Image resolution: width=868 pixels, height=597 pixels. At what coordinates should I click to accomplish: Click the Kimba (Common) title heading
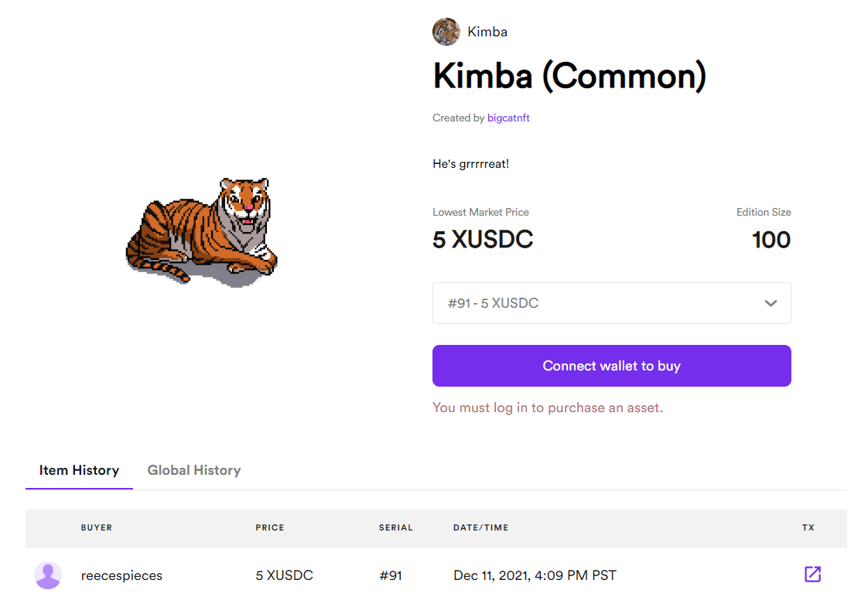(569, 76)
